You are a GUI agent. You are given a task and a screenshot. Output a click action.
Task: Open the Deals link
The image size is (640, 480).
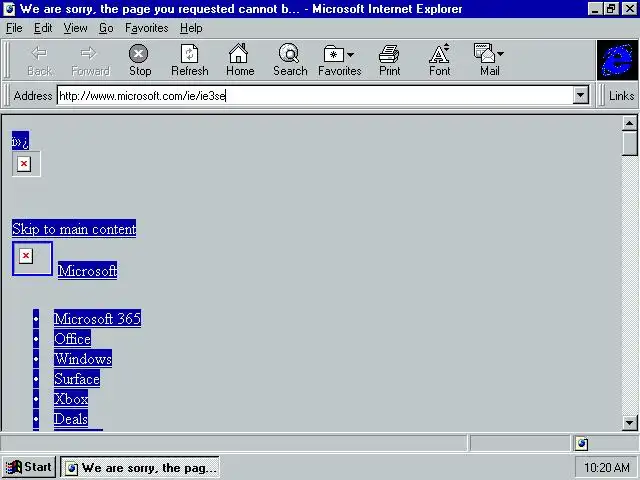click(x=71, y=418)
